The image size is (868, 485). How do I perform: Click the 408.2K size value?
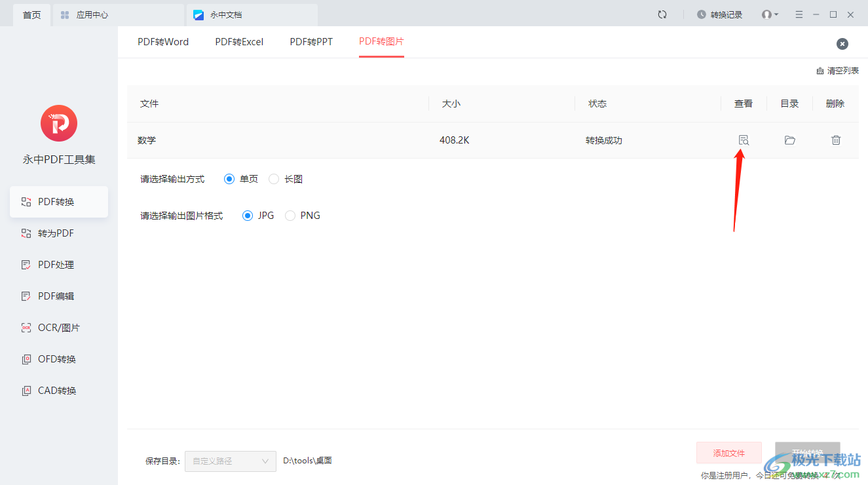[455, 140]
